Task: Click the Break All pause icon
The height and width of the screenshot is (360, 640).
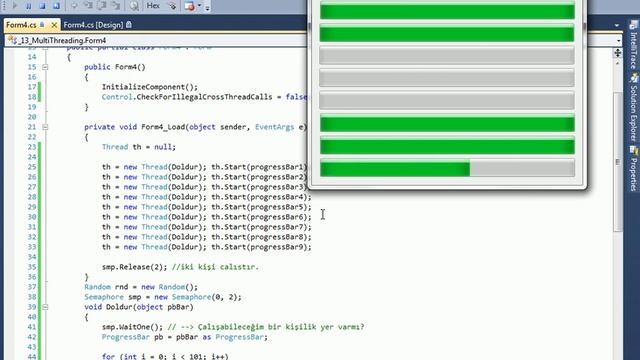Action: 29,6
